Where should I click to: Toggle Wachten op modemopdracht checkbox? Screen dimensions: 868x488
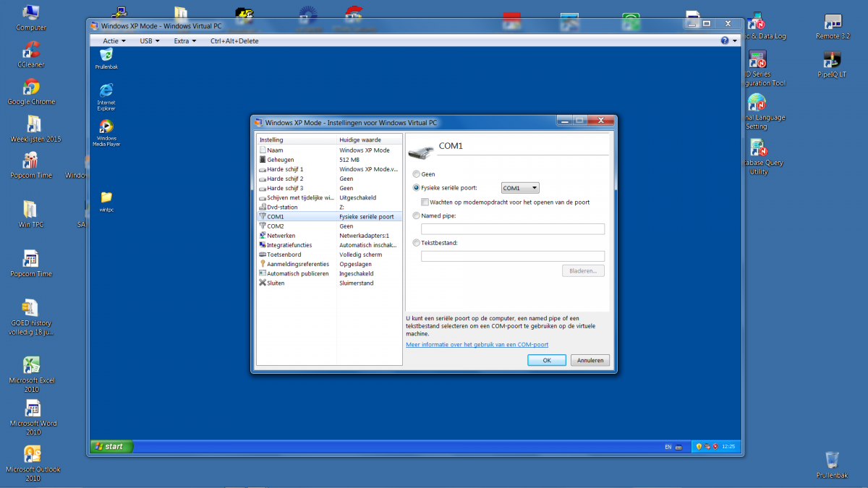(425, 202)
